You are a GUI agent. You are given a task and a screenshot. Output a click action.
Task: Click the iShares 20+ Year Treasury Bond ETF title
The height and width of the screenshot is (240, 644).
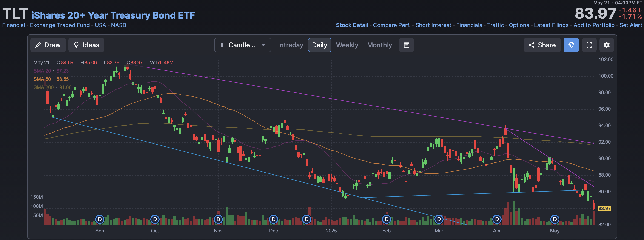click(113, 15)
